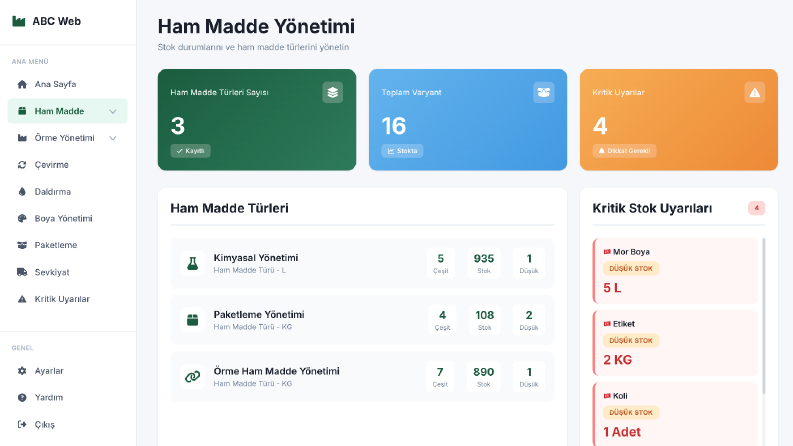Screen dimensions: 793x446
Task: Select Ham Madde menu item
Action: coord(67,111)
